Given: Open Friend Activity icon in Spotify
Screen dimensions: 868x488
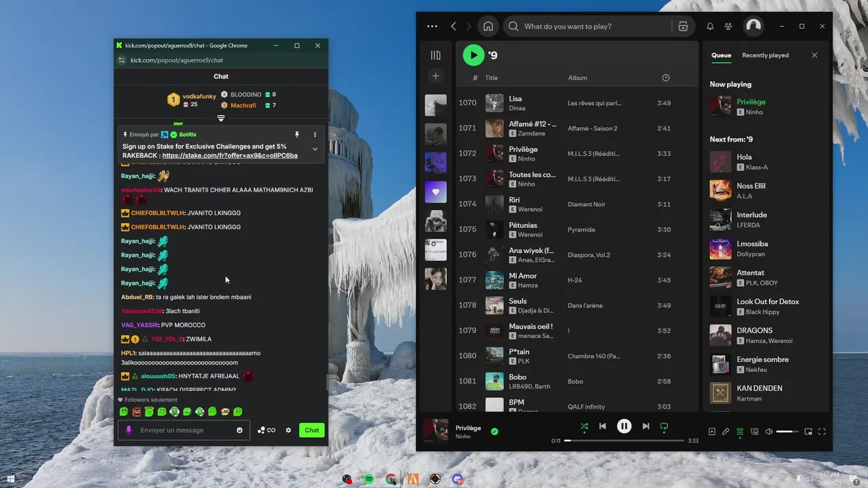Looking at the screenshot, I should (728, 26).
